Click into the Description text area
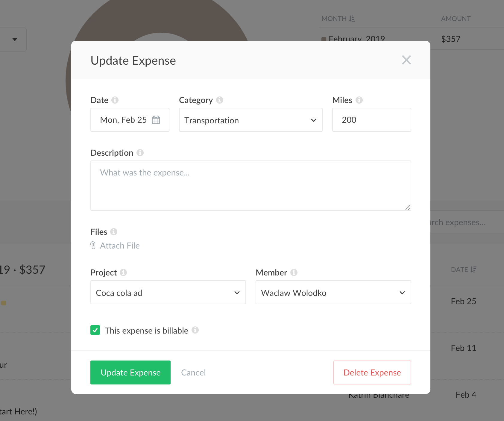The width and height of the screenshot is (504, 421). point(251,186)
